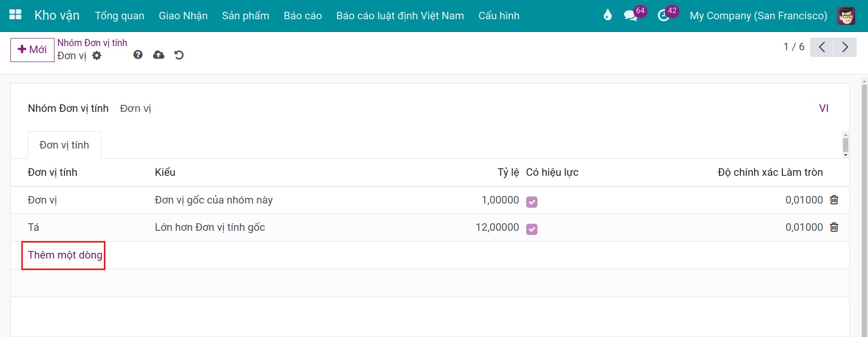Click the Mới button

(32, 50)
